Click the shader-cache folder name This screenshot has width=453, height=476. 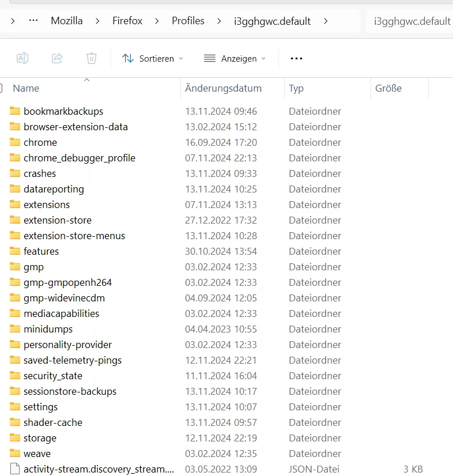tap(53, 422)
